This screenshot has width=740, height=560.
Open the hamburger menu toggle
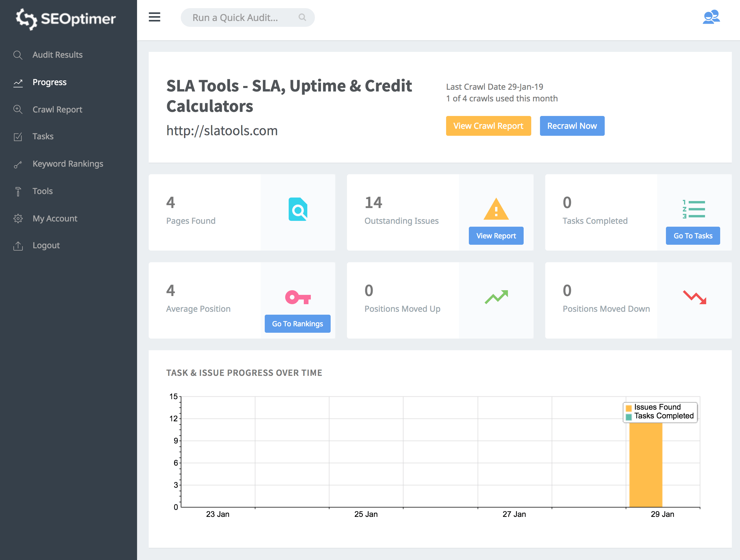[x=154, y=17]
